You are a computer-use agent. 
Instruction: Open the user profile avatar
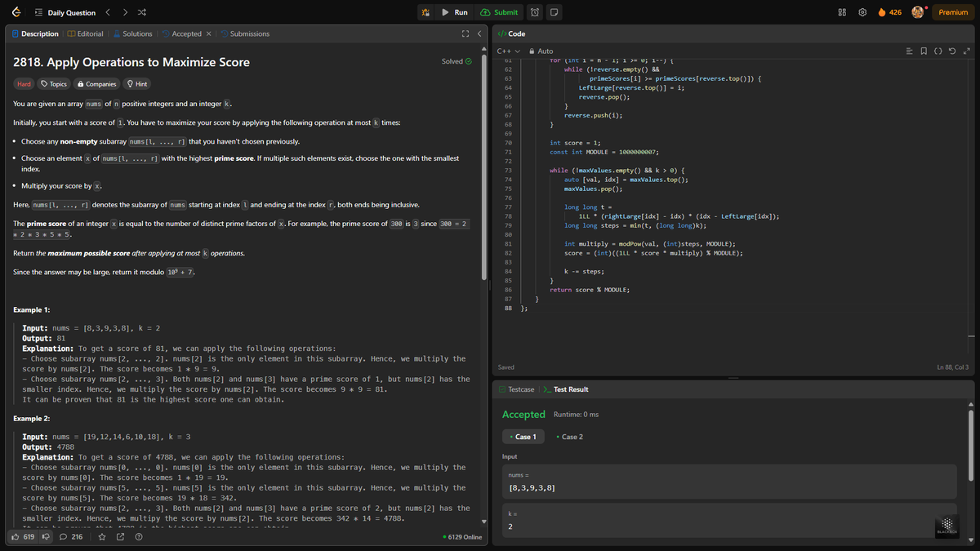pos(918,12)
